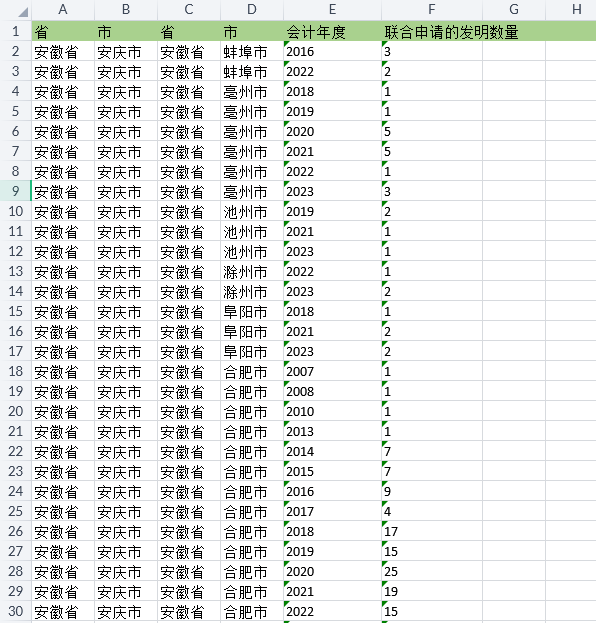The width and height of the screenshot is (596, 623).
Task: Select year 2020 in row 6
Action: 333,131
